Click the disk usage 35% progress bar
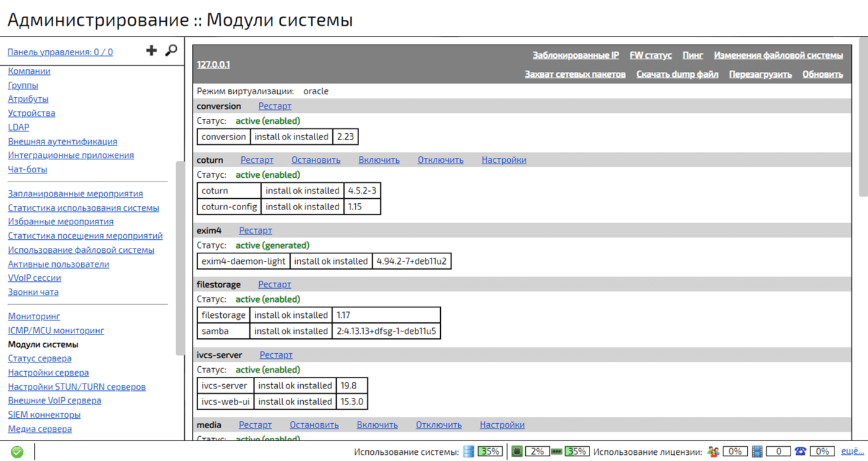The height and width of the screenshot is (461, 868). [x=490, y=452]
